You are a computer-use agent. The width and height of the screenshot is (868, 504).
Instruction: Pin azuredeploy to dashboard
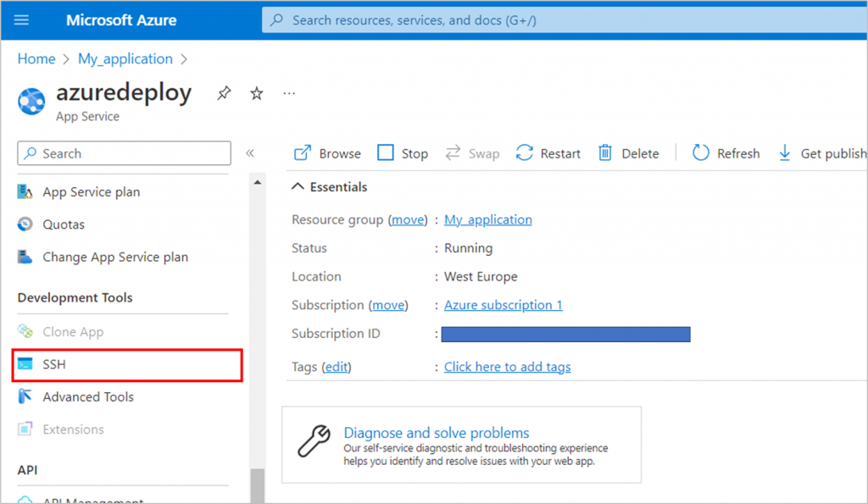224,93
